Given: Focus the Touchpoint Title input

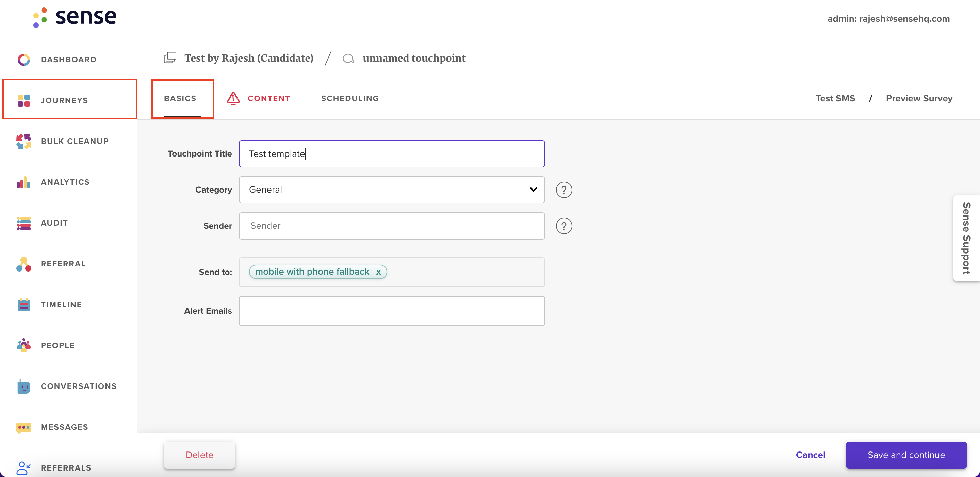Looking at the screenshot, I should pyautogui.click(x=392, y=154).
